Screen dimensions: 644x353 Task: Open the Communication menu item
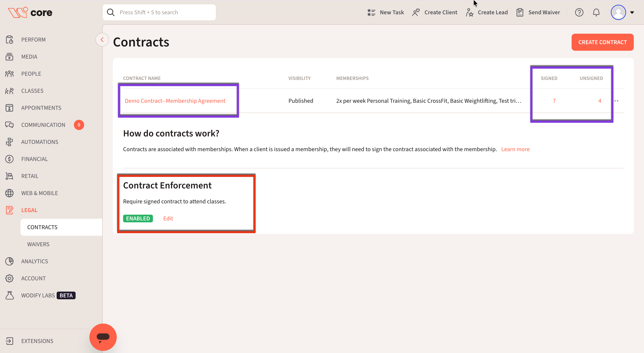point(43,125)
